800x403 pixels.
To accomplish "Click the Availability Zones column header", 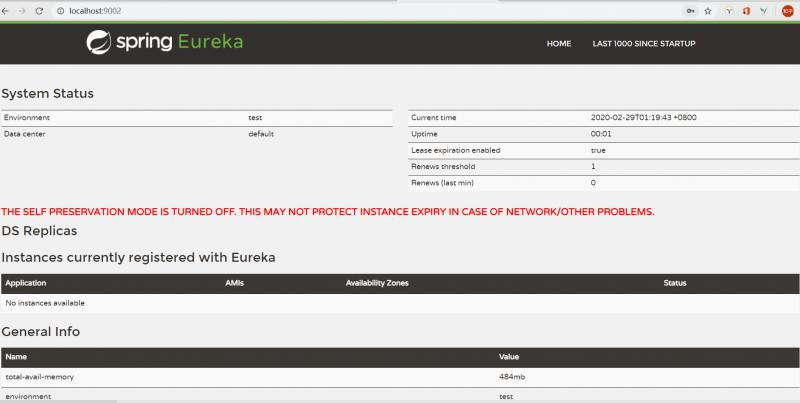I will click(377, 283).
